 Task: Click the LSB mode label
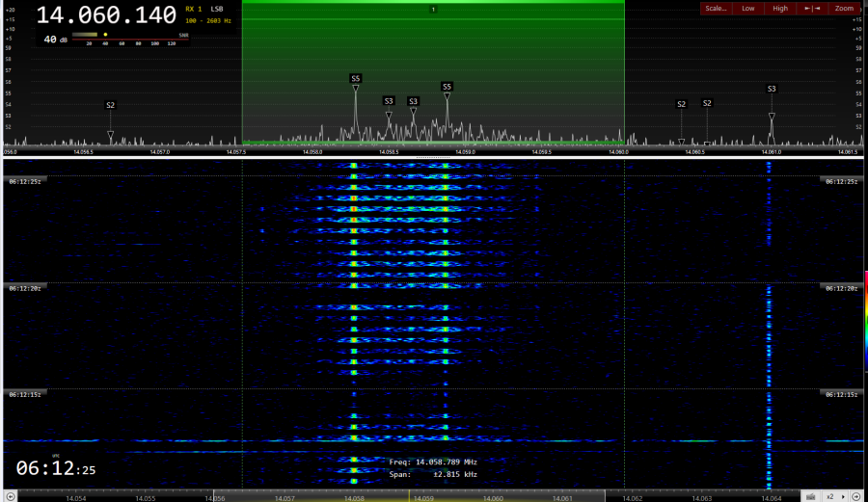217,10
